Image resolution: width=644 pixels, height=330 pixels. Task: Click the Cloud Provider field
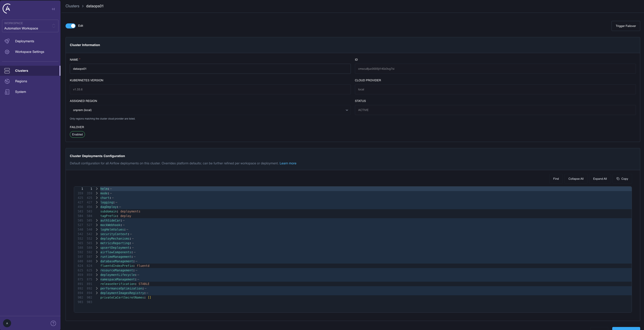click(x=495, y=89)
